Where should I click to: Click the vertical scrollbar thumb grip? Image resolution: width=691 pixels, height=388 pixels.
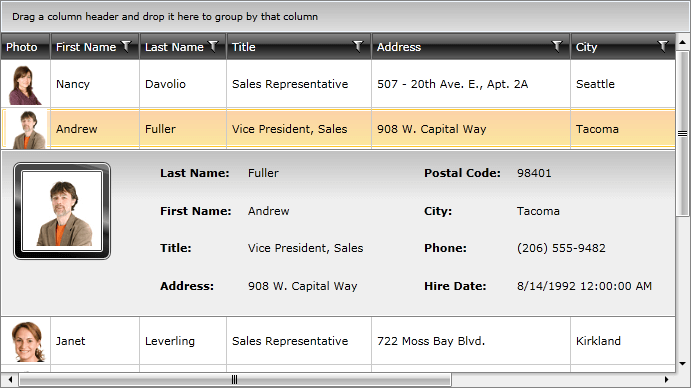pyautogui.click(x=682, y=134)
